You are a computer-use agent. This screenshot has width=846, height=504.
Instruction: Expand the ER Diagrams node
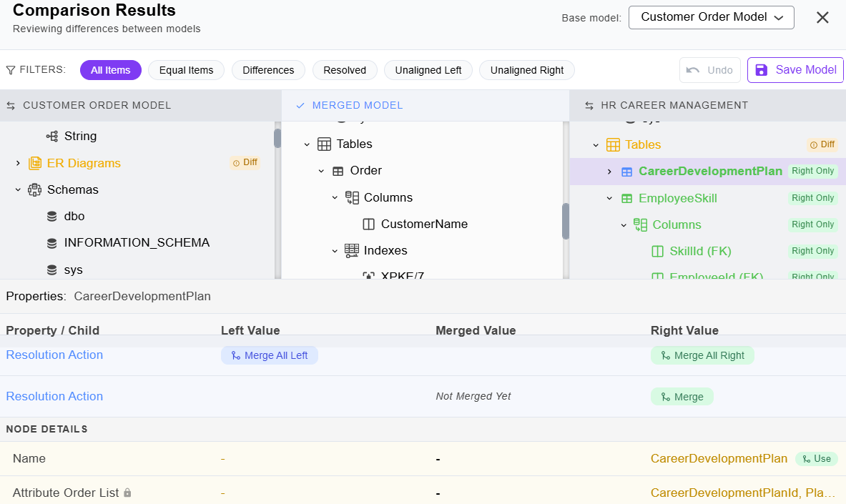(18, 163)
